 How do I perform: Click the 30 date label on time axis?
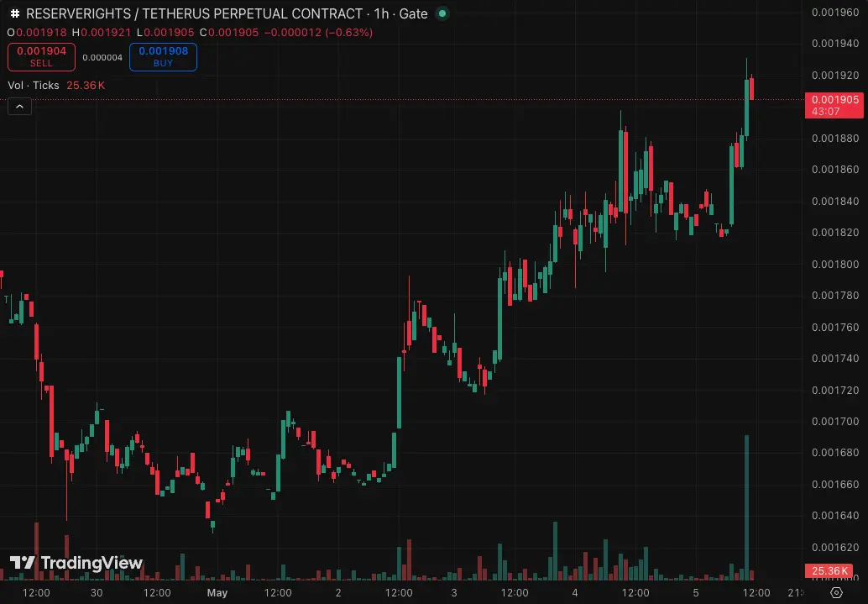coord(97,593)
